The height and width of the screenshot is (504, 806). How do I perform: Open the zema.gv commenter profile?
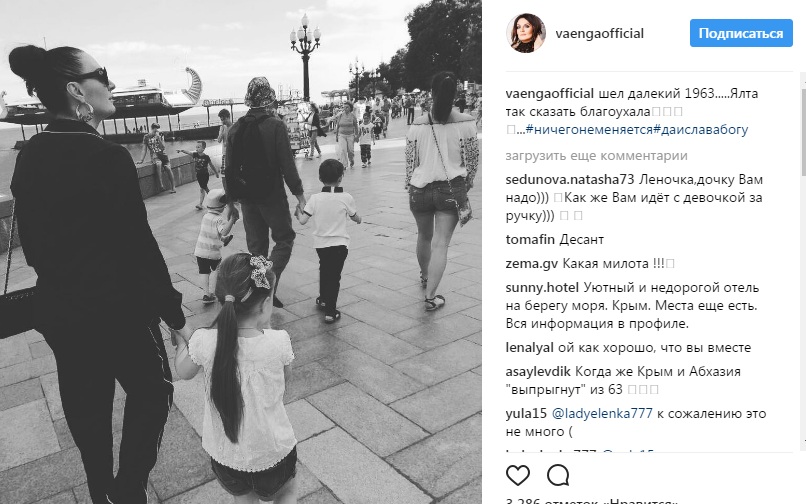click(x=532, y=264)
